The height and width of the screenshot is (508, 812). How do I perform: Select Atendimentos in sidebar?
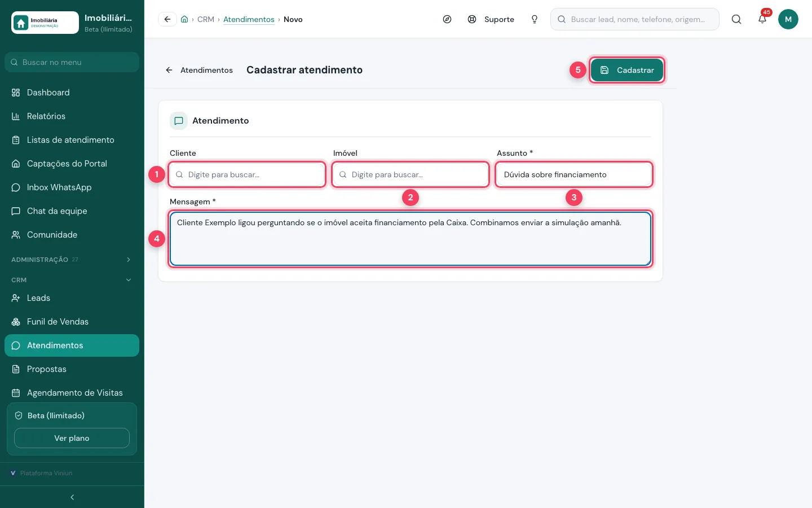72,345
